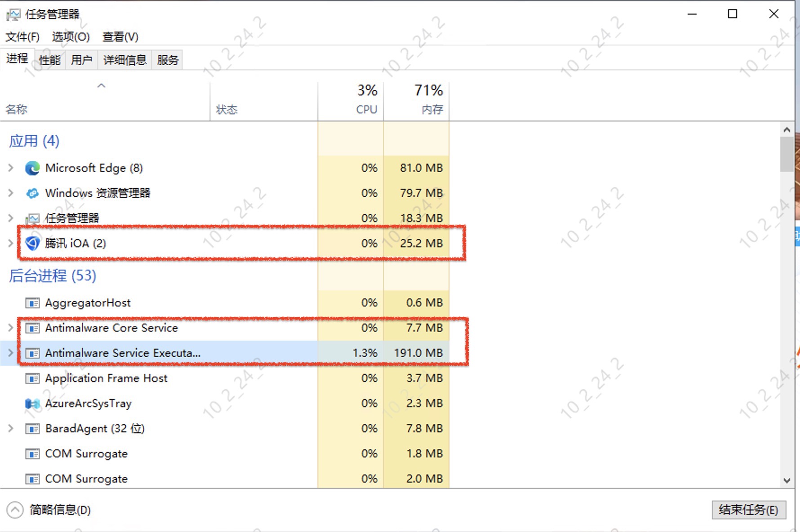The width and height of the screenshot is (800, 532).
Task: Switch to the 进程 tab
Action: [17, 58]
